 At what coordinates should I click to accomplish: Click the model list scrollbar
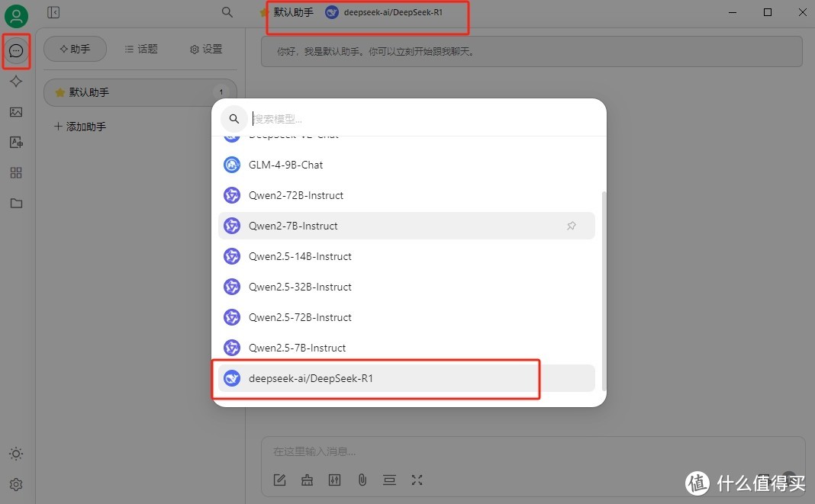(x=604, y=291)
